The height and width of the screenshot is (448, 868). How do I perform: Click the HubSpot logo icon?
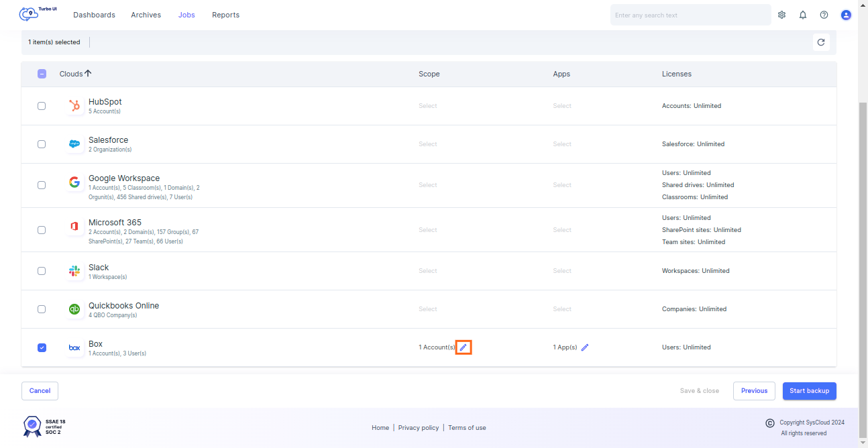(74, 105)
